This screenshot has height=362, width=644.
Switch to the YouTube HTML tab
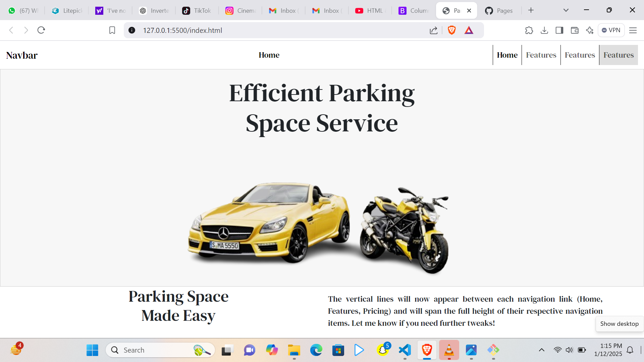coord(370,10)
